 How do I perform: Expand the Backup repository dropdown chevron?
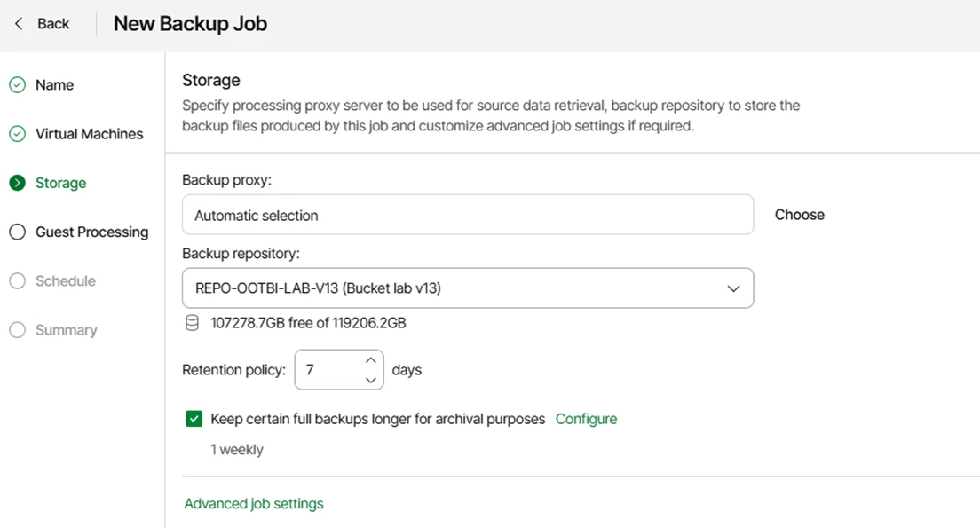coord(733,288)
